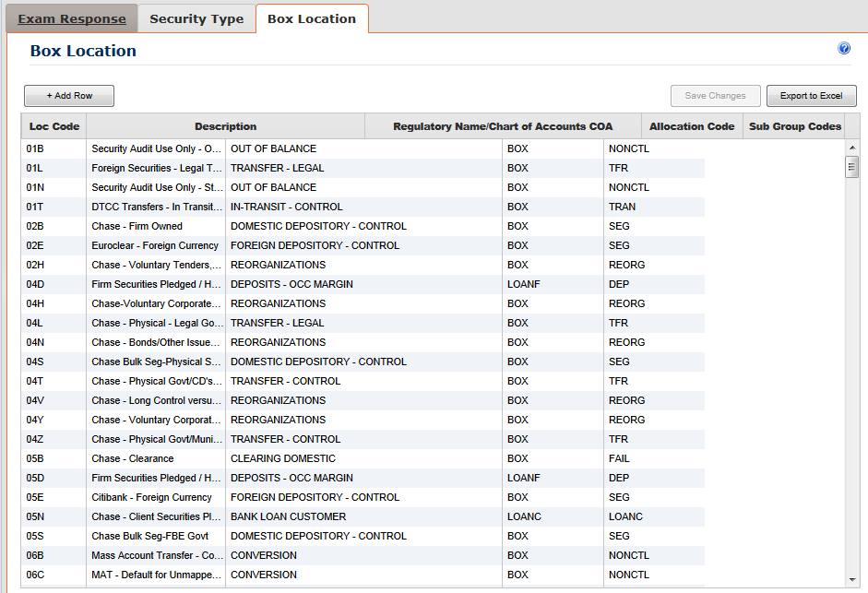The image size is (868, 593).
Task: Click 'FOREIGN DEPOSITORY - CONTROL' in 02E row
Action: click(315, 246)
